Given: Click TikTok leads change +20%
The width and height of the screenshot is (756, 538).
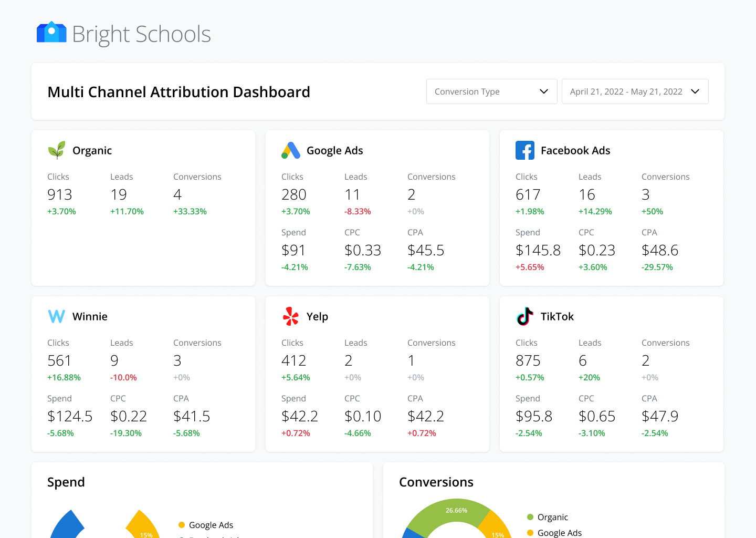Looking at the screenshot, I should 589,377.
